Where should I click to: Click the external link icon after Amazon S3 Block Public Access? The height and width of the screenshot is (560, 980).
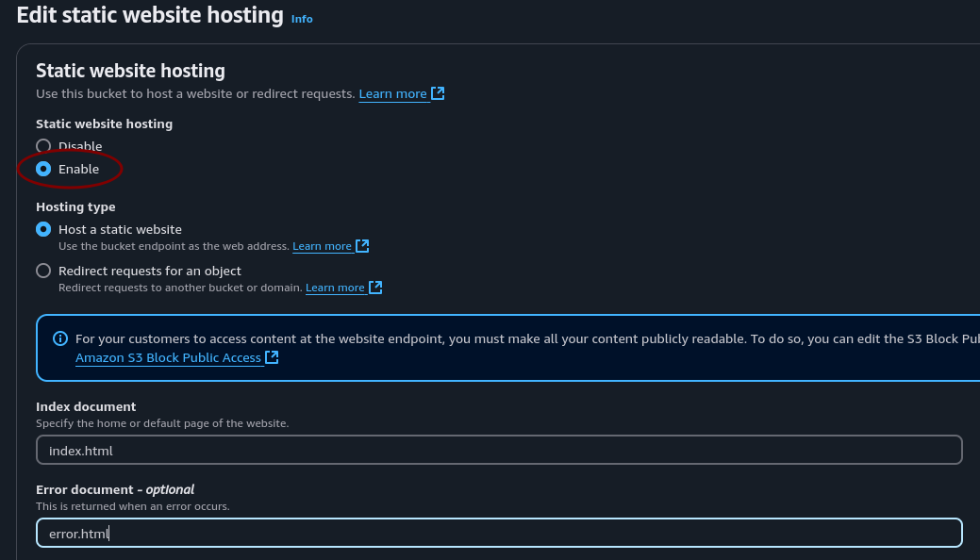click(x=271, y=357)
